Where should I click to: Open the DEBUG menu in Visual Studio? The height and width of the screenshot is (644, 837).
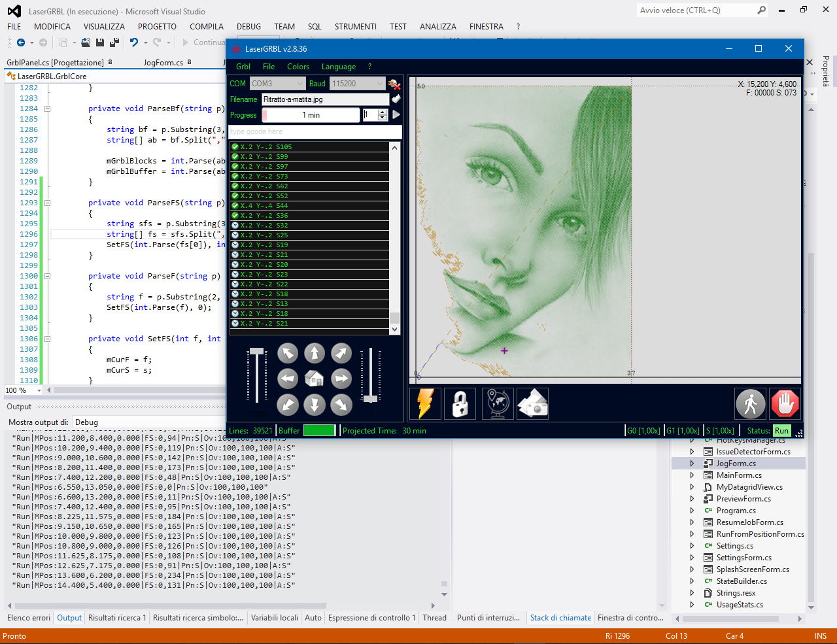coord(248,27)
